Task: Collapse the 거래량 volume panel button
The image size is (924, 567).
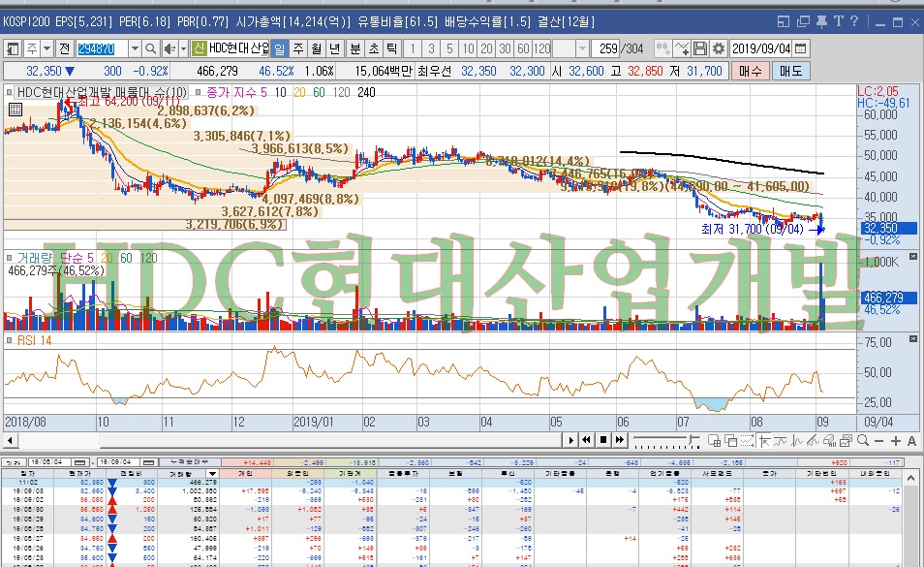Action: point(912,257)
